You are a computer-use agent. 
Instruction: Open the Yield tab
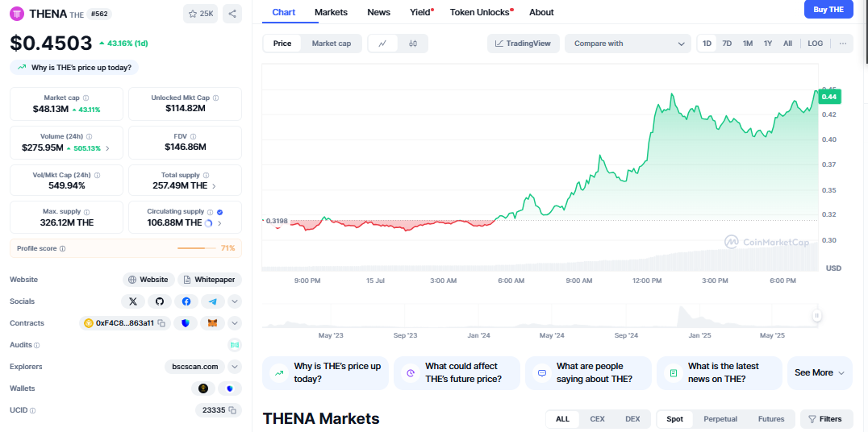click(420, 12)
